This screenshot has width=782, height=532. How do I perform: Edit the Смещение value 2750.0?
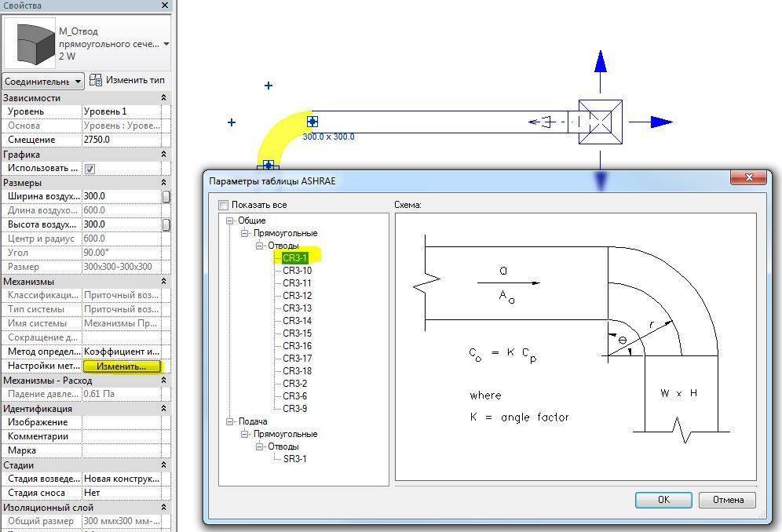click(x=121, y=140)
